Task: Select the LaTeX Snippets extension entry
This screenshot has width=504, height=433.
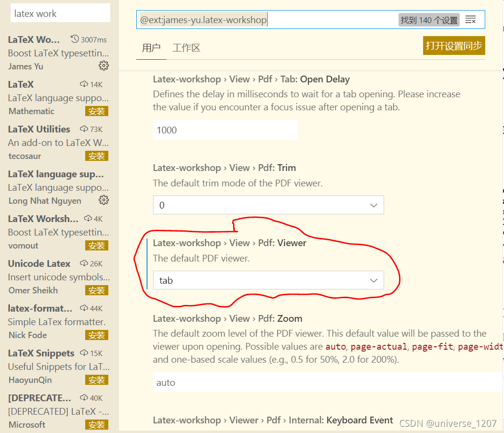Action: pos(60,366)
